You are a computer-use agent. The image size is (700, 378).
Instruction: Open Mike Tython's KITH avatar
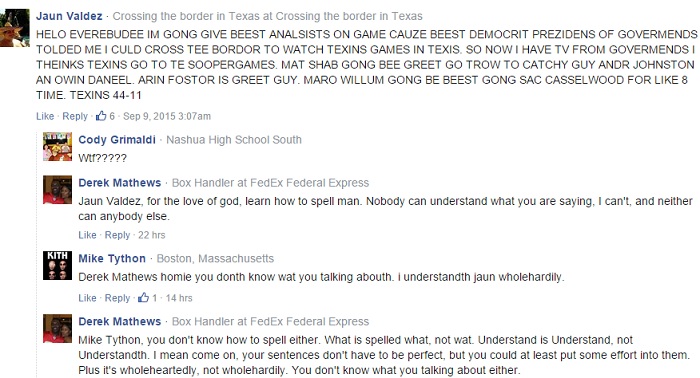tap(57, 265)
